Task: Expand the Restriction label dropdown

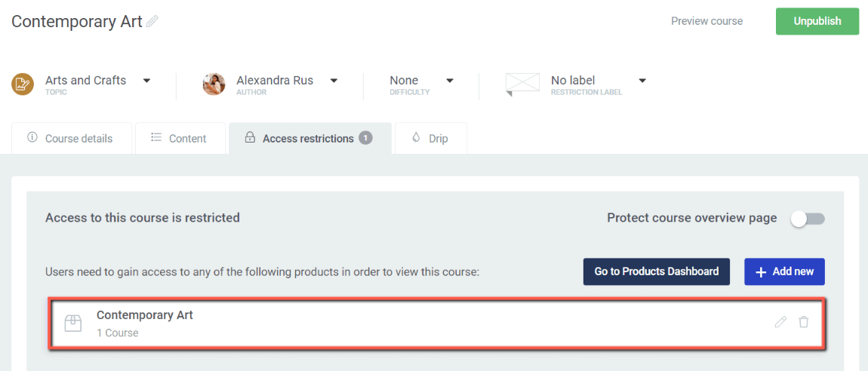Action: [642, 81]
